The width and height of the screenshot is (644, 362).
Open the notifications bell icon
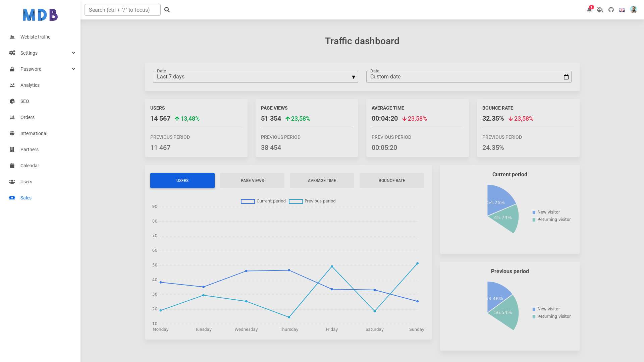tap(589, 10)
